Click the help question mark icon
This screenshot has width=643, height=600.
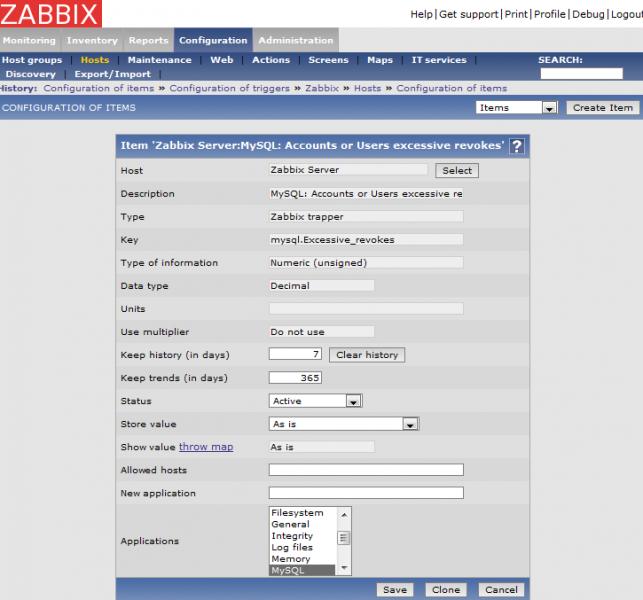pos(516,146)
